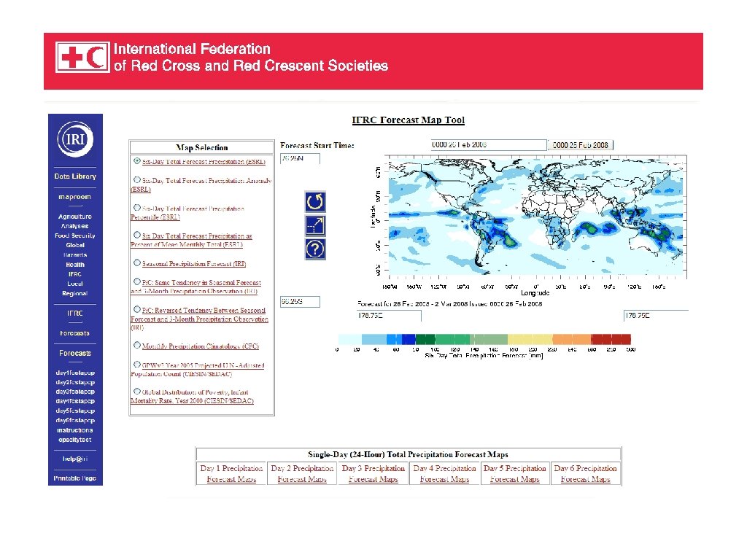Click the dark green color scale segment
This screenshot has height=560, width=747.
point(425,339)
